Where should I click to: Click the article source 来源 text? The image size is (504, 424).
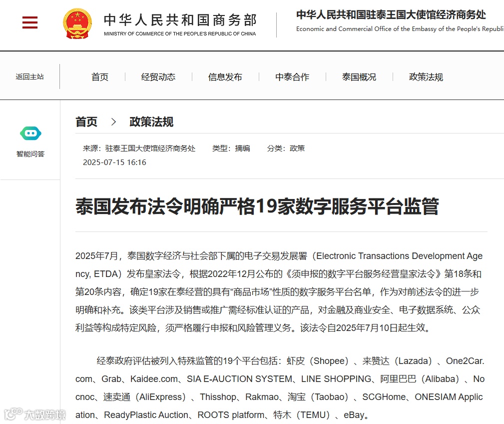[139, 148]
